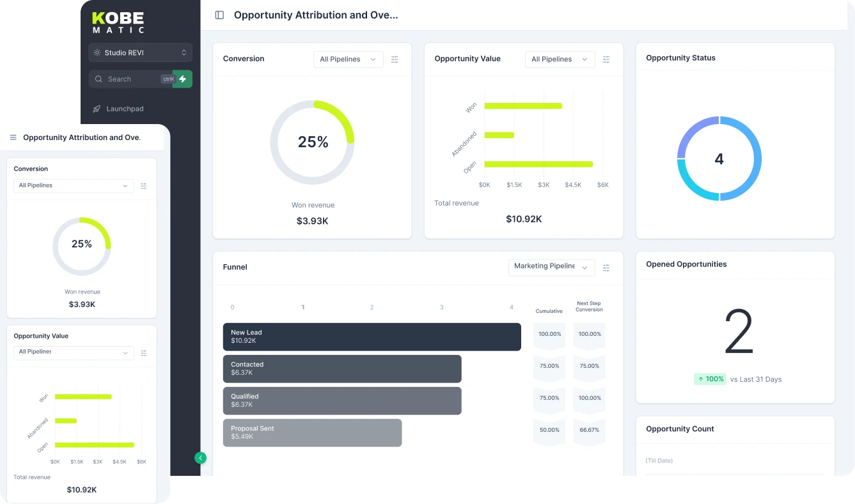855x504 pixels.
Task: Open All Pipelines dropdown in Conversion card
Action: tap(348, 59)
